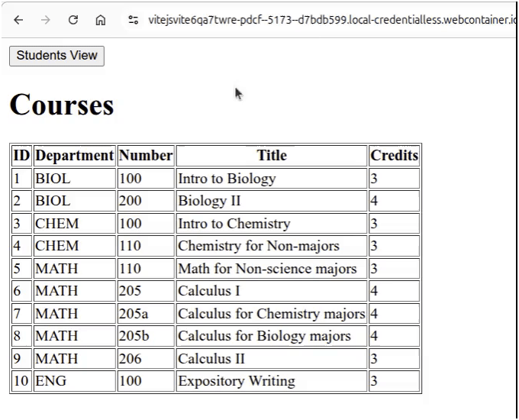Go to the browser home page icon
519x420 pixels.
point(101,20)
